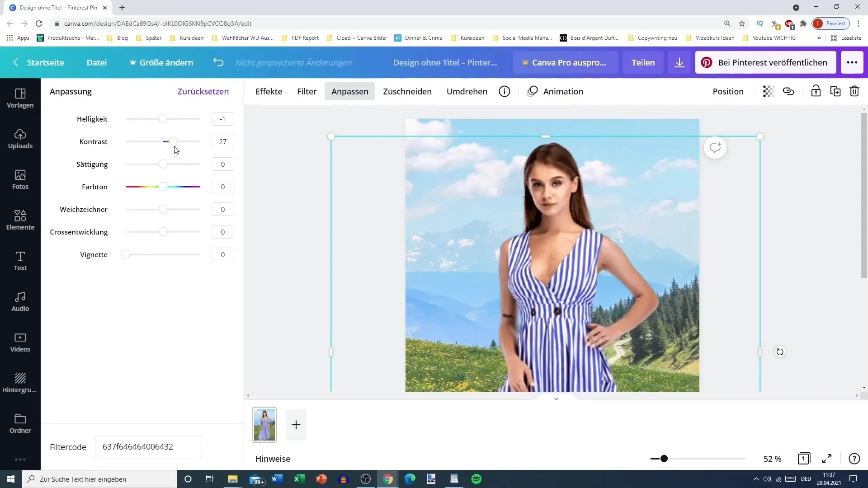Click Größe ändern button
The image size is (868, 488).
point(161,62)
